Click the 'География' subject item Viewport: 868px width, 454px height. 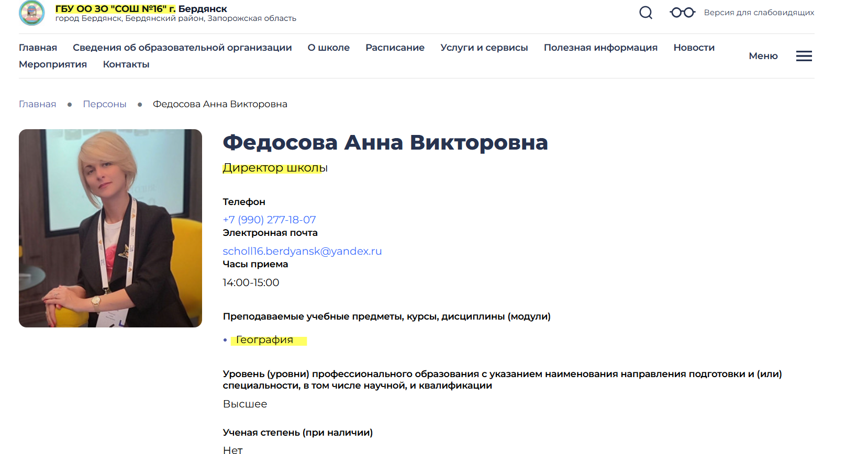coord(264,340)
